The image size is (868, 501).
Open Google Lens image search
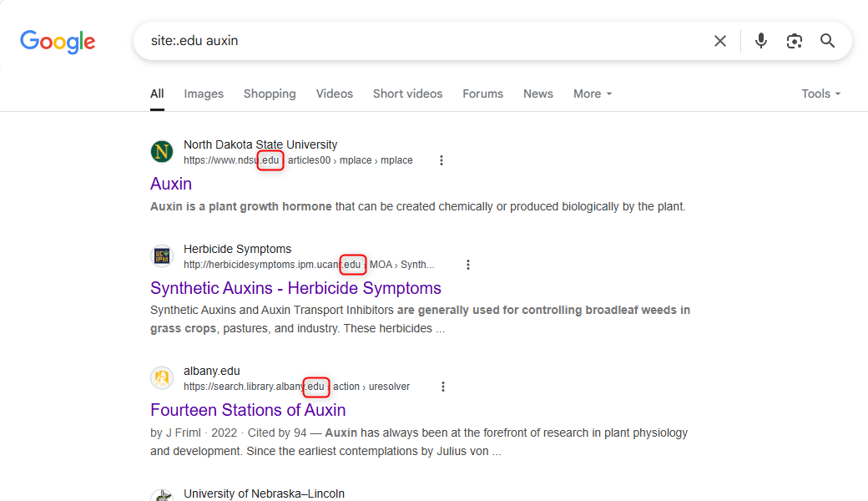point(794,40)
